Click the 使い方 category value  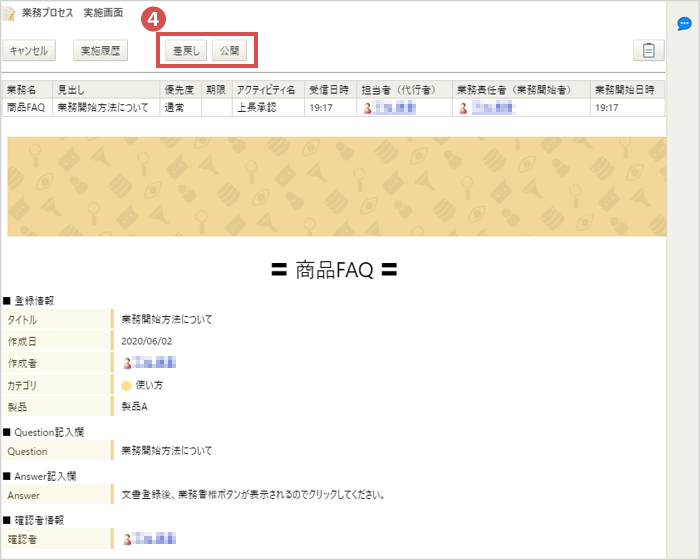[149, 385]
